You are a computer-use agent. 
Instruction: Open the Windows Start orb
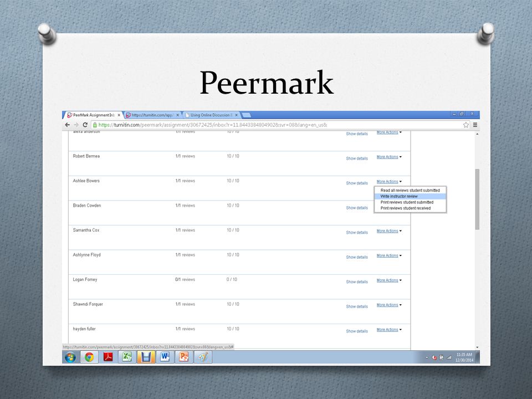coord(70,357)
